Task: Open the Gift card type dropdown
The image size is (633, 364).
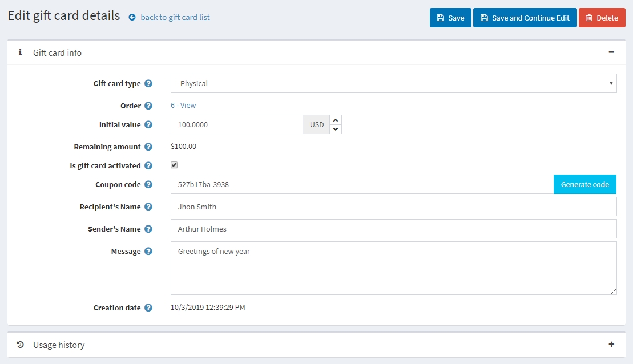Action: click(x=393, y=83)
